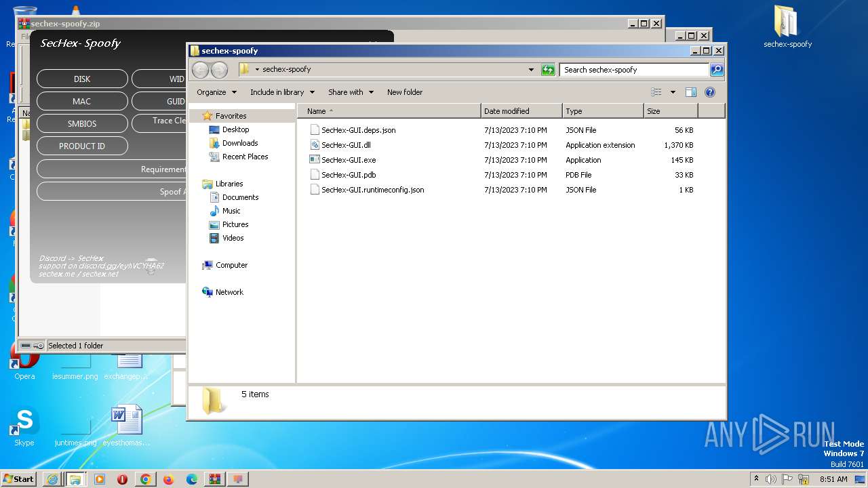Click the Start button

point(18,479)
